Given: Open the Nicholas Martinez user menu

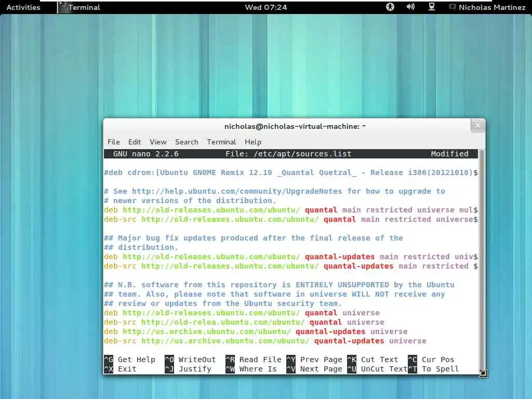Looking at the screenshot, I should tap(492, 7).
